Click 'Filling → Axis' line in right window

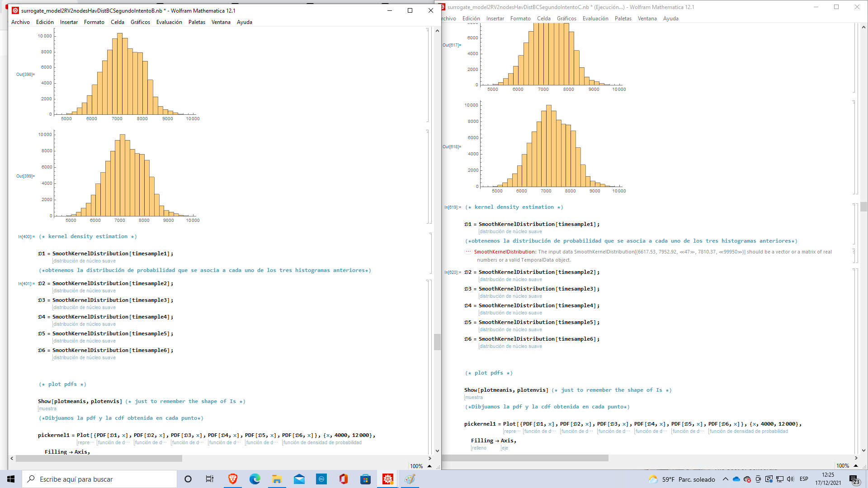point(493,441)
